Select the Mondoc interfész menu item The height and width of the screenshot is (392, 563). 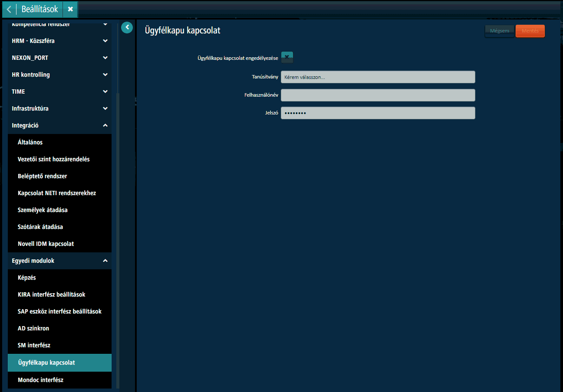point(59,380)
